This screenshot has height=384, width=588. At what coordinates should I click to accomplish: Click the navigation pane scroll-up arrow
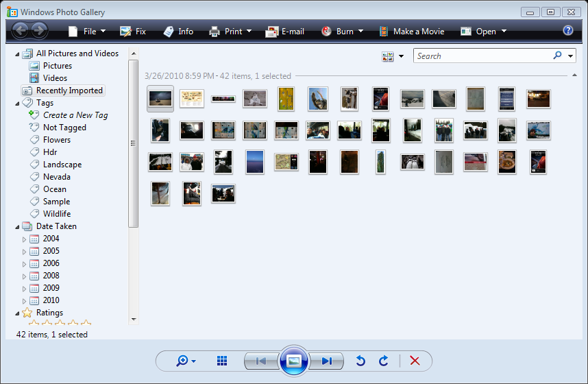pos(134,53)
